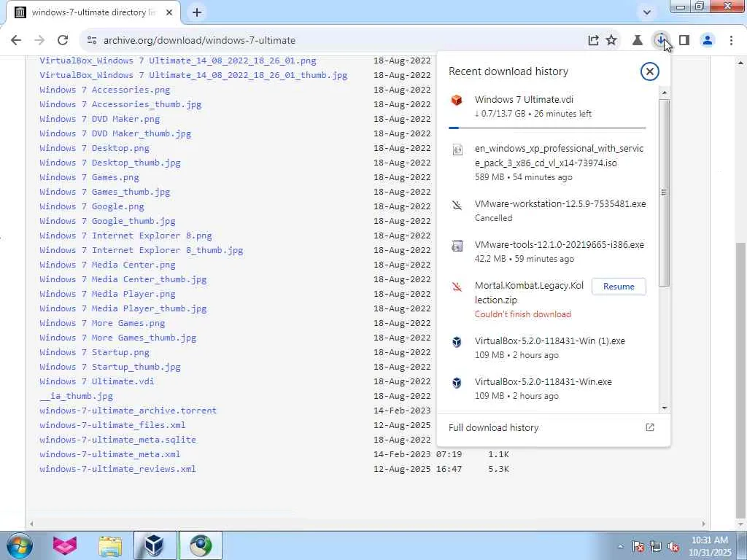Open Windows 7 Games.png link
The image size is (747, 560).
coord(89,177)
